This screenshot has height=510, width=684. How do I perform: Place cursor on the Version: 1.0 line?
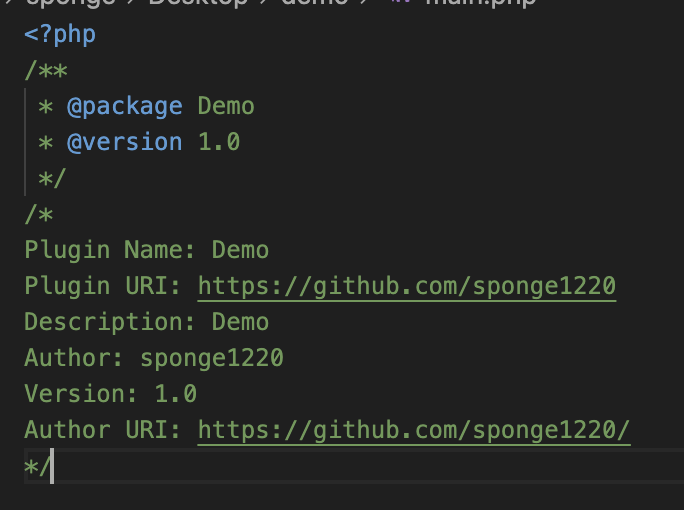pos(110,394)
